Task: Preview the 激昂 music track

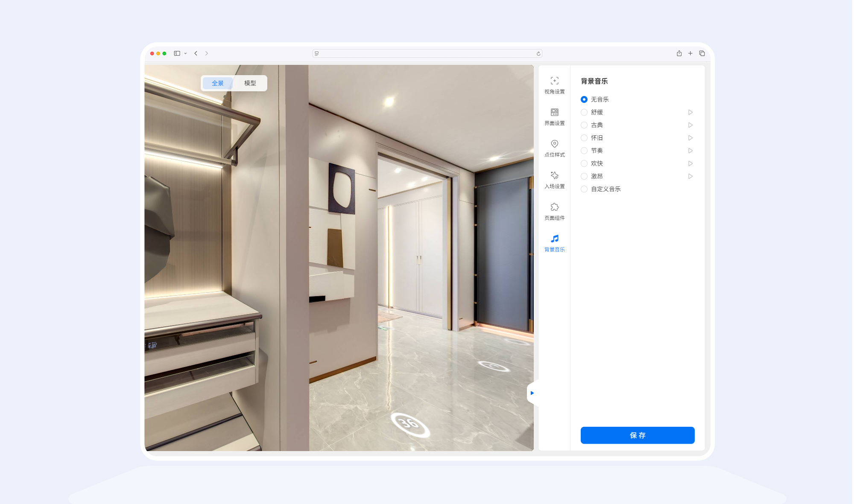Action: point(690,176)
